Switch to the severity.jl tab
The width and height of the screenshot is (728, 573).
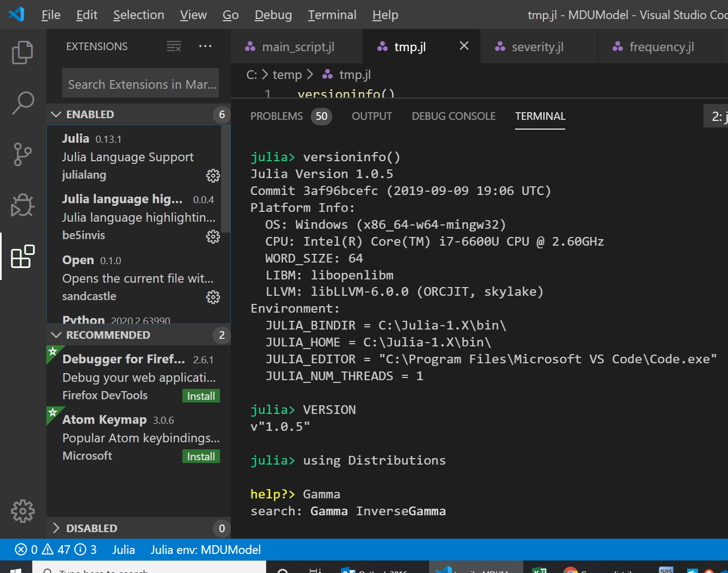[539, 47]
